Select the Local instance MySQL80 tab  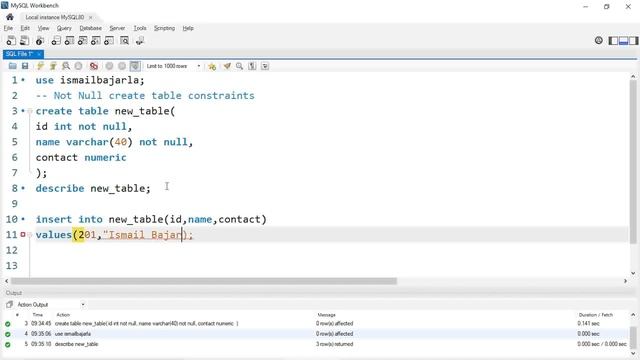pyautogui.click(x=55, y=17)
